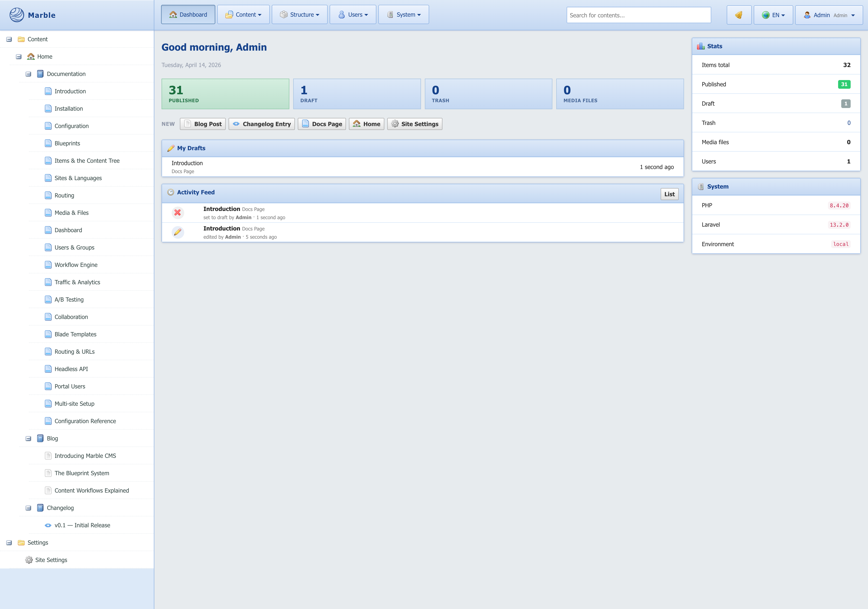Click the green Published count tile
Screen dimensions: 868x609
225,94
